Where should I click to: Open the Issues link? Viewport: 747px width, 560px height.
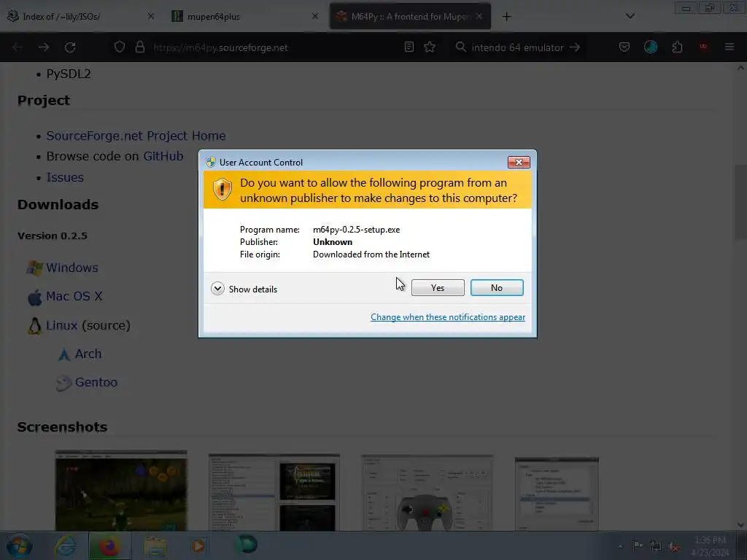[x=65, y=177]
